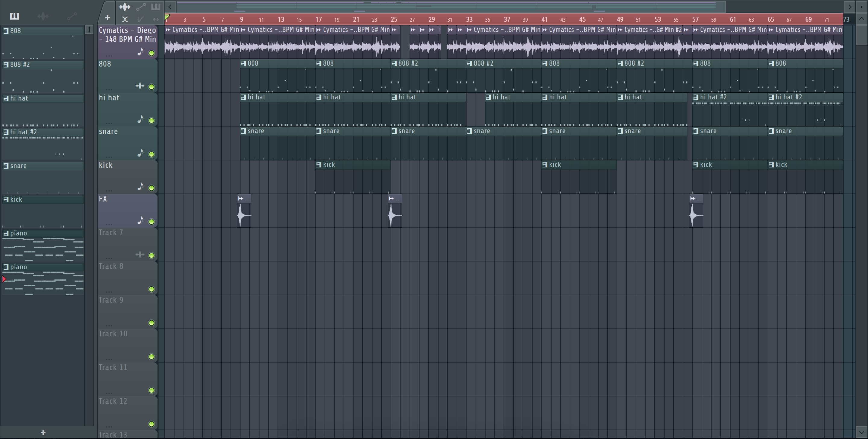Open clip menu of kick pattern at bar 17
Screen dimensions: 868x439
319,165
